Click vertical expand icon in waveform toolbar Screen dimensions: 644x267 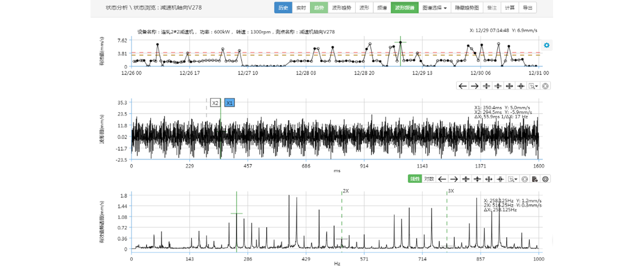tap(486, 86)
